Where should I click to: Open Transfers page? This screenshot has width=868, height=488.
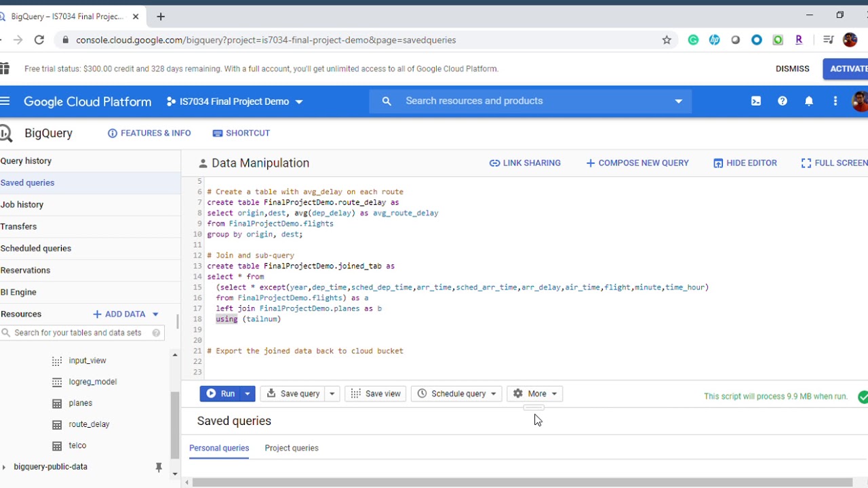(18, 226)
